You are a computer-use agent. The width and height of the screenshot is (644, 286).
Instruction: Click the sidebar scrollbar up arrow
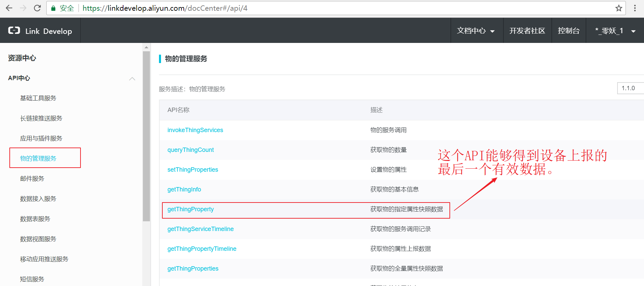(x=146, y=47)
